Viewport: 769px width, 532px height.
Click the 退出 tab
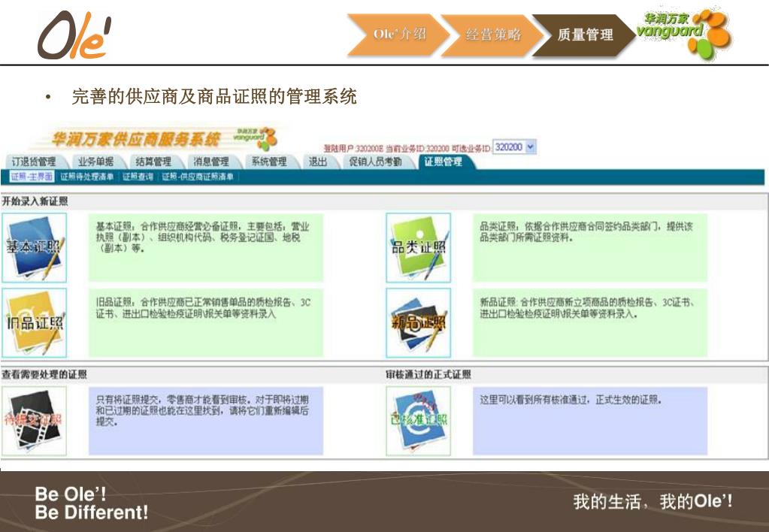click(x=318, y=162)
